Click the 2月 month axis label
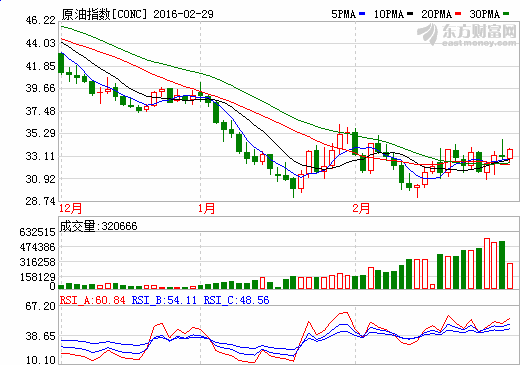This screenshot has width=520, height=365. click(x=361, y=208)
